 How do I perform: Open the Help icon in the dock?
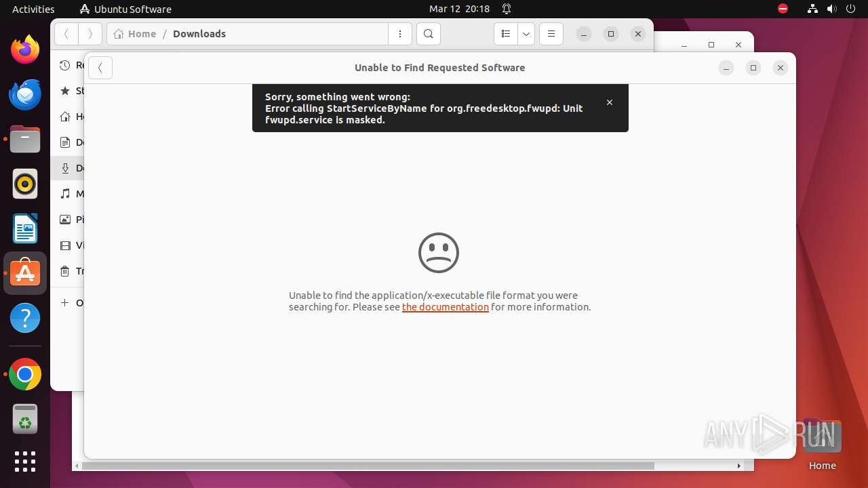(x=25, y=318)
